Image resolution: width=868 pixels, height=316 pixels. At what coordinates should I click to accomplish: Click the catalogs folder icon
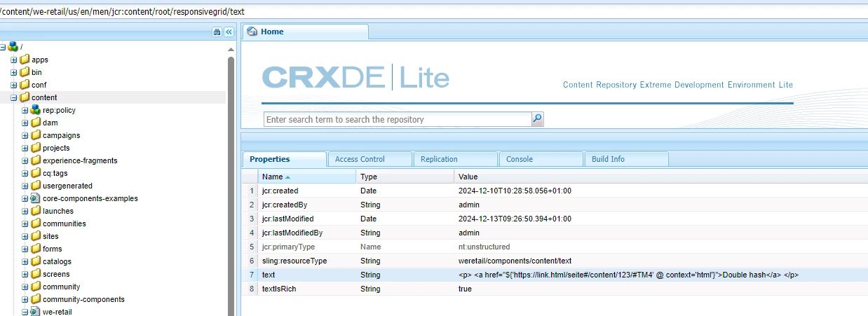click(36, 261)
